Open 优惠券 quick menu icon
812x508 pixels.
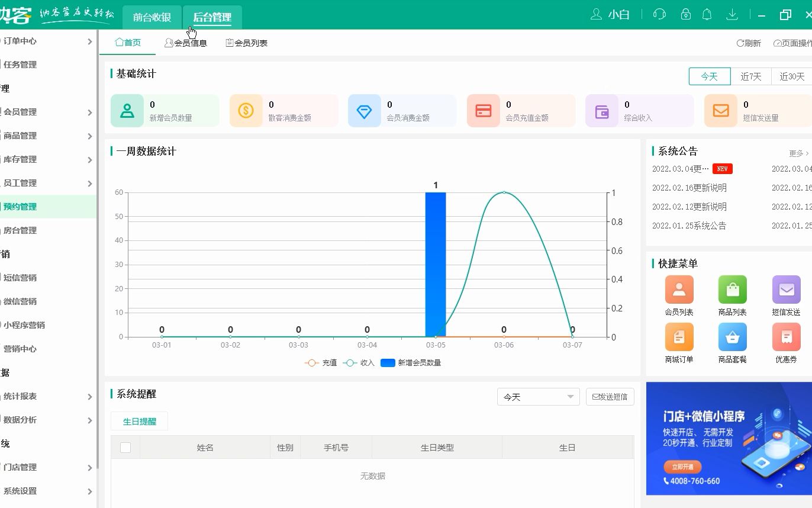pyautogui.click(x=787, y=337)
